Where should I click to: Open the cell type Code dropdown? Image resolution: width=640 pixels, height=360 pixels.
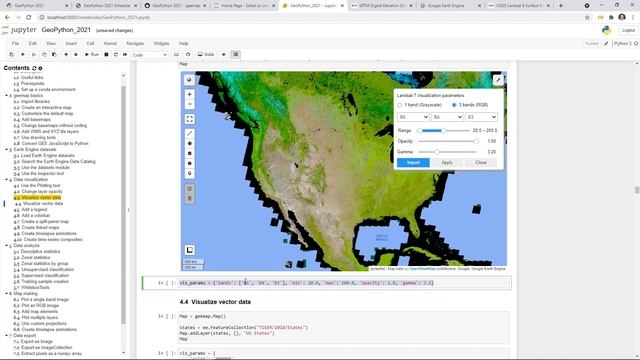[149, 55]
